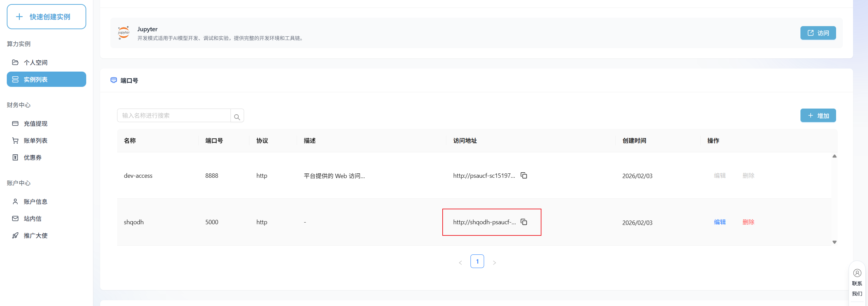Click the 增加 port button
868x306 pixels.
(818, 115)
